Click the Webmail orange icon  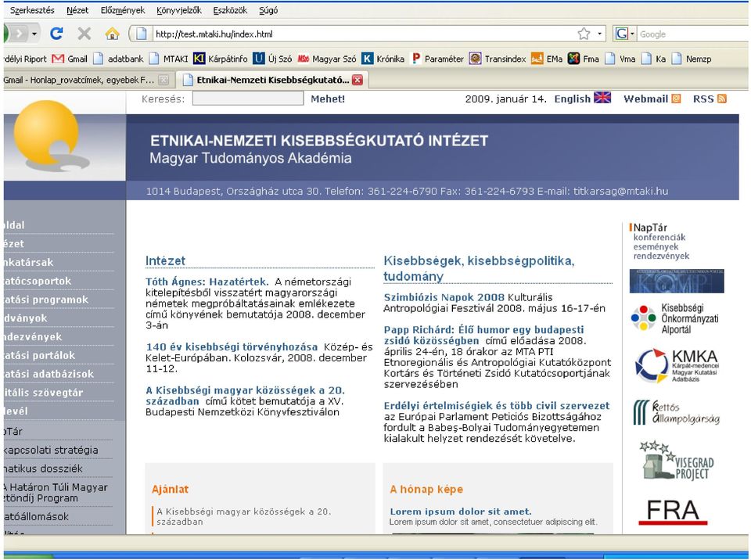pyautogui.click(x=676, y=99)
